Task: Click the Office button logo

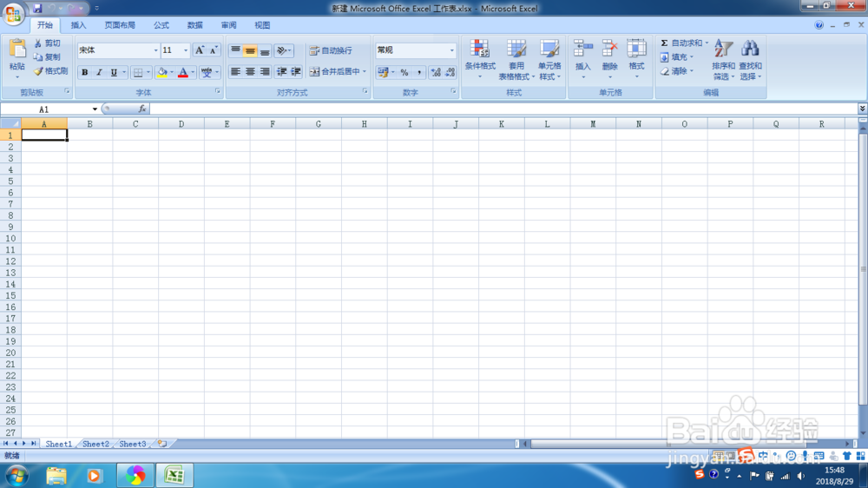Action: pos(13,13)
